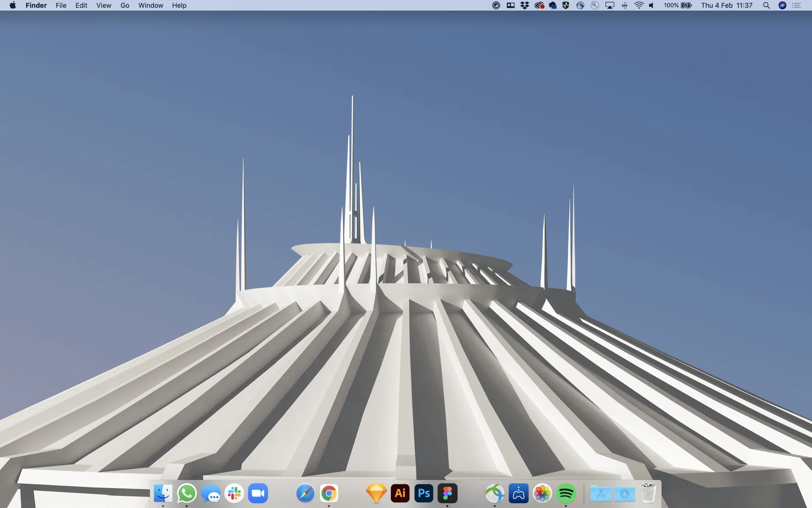The width and height of the screenshot is (812, 508).
Task: Open the Bluetooth status menu
Action: tap(624, 5)
